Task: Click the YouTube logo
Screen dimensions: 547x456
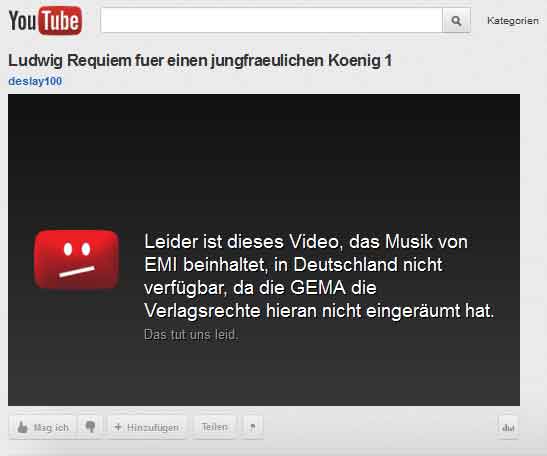Action: pos(45,21)
